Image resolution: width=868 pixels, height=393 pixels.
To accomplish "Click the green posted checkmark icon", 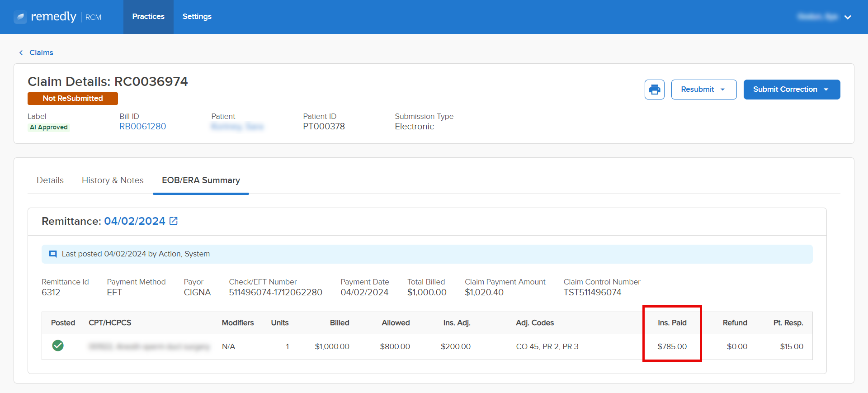I will pyautogui.click(x=58, y=346).
